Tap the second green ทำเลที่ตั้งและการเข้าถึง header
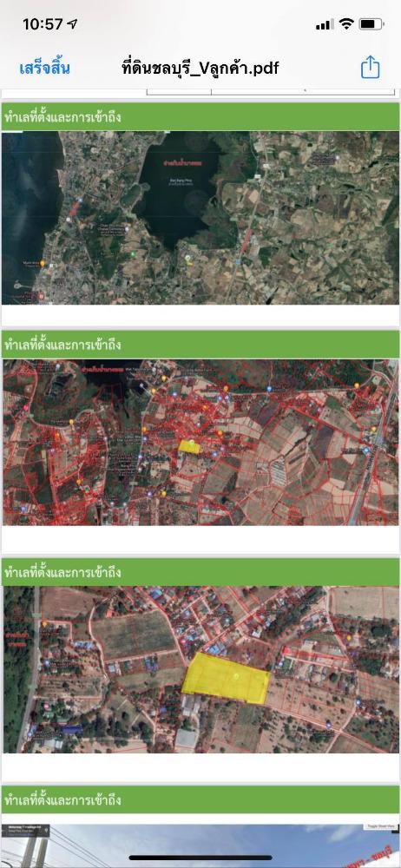 point(200,345)
